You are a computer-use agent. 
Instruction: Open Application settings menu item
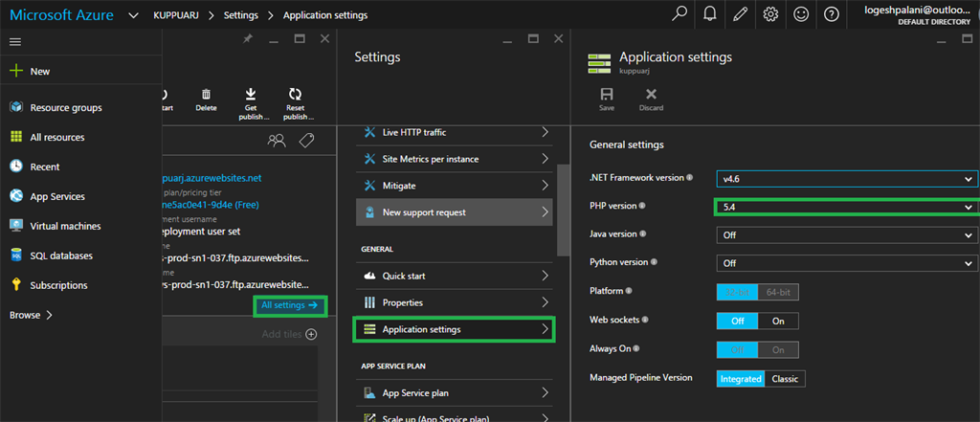click(x=454, y=330)
